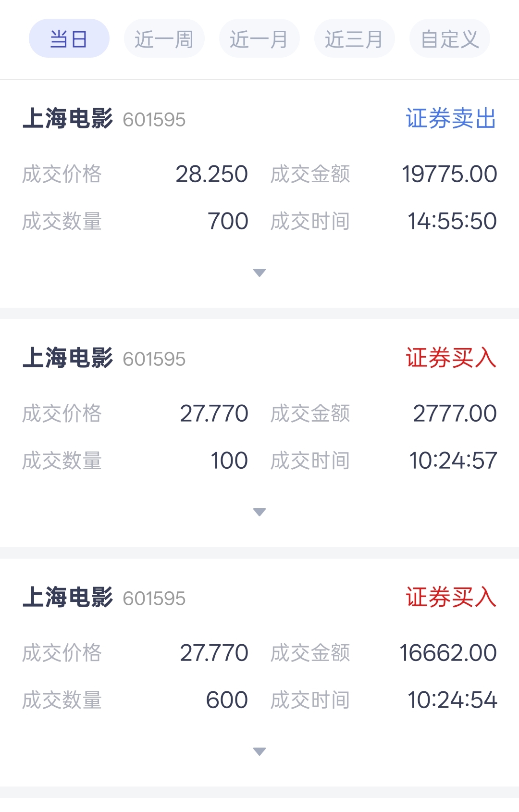Open 上海电影 stock in the sell record

click(x=68, y=119)
